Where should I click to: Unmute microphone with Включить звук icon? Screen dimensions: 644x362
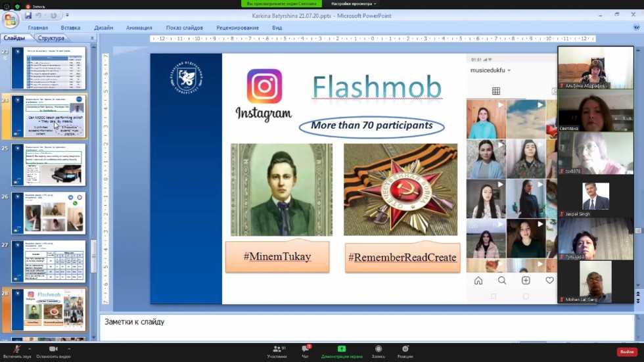coord(17,349)
